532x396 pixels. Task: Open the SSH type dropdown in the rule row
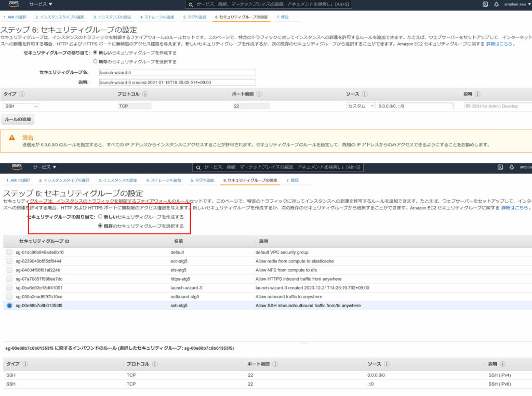[21, 106]
